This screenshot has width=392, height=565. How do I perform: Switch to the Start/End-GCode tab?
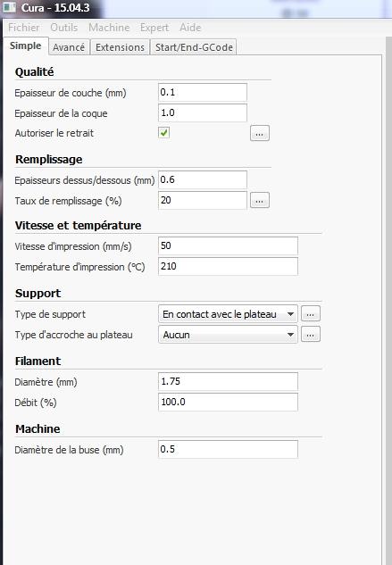tap(194, 47)
